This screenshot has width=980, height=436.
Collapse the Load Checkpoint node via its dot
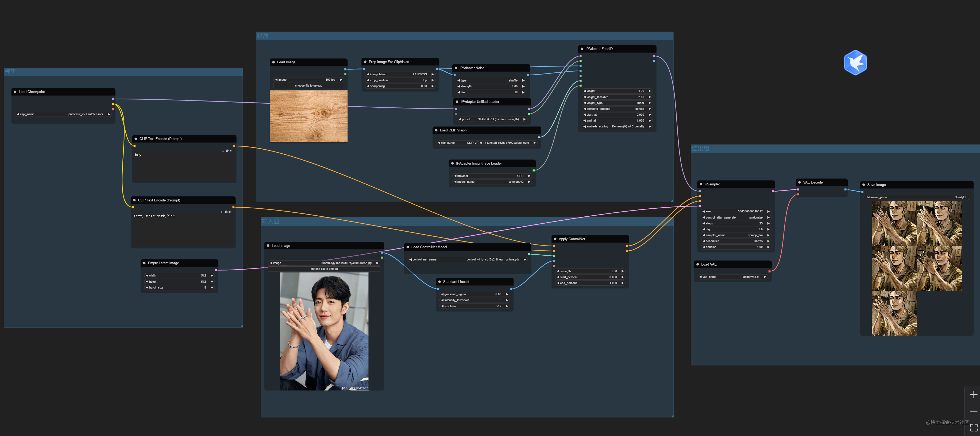pyautogui.click(x=15, y=92)
